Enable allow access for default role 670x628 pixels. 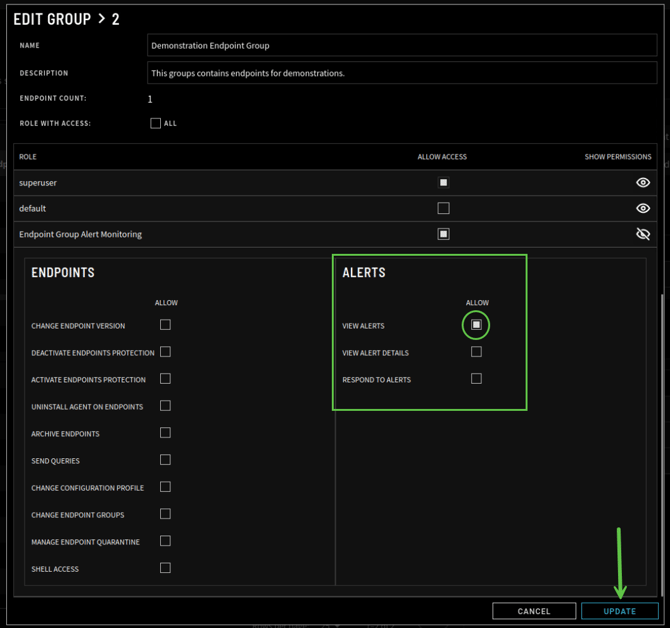click(x=443, y=209)
